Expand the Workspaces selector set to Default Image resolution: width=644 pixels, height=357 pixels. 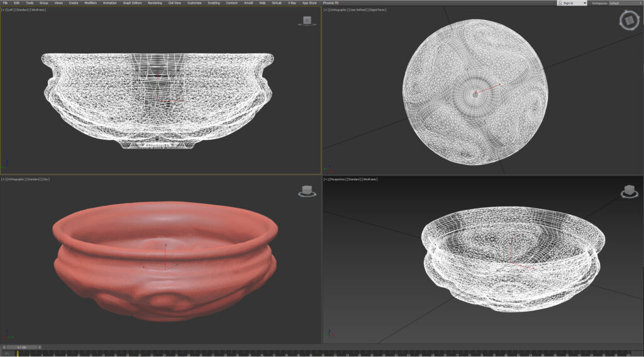624,3
